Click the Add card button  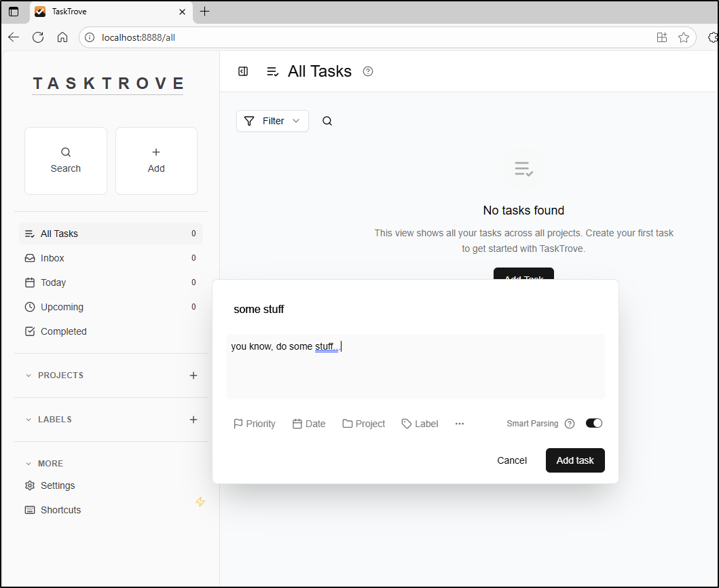(156, 161)
